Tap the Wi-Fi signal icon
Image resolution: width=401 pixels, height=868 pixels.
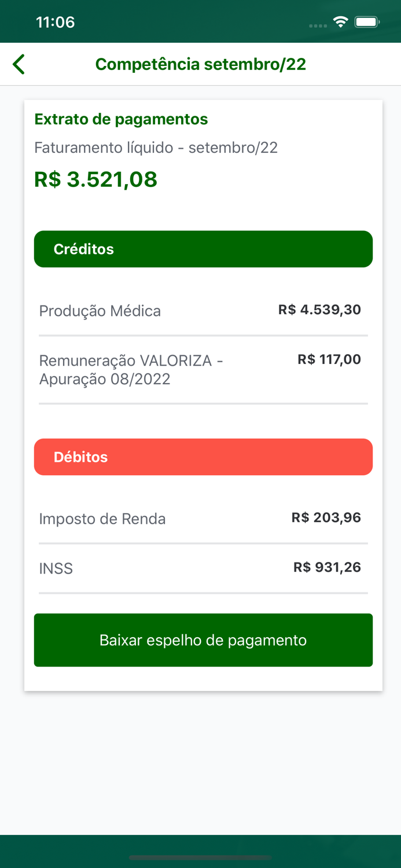point(340,21)
